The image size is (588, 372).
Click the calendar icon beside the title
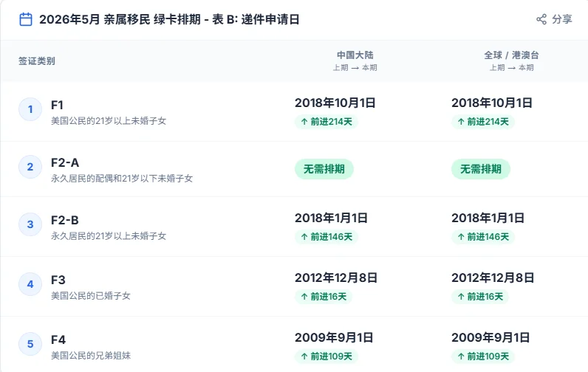26,19
